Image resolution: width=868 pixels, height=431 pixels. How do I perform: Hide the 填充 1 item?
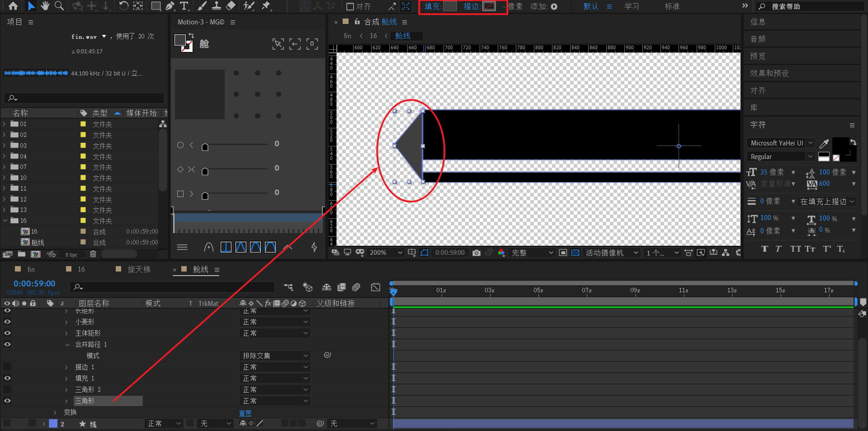[x=7, y=378]
